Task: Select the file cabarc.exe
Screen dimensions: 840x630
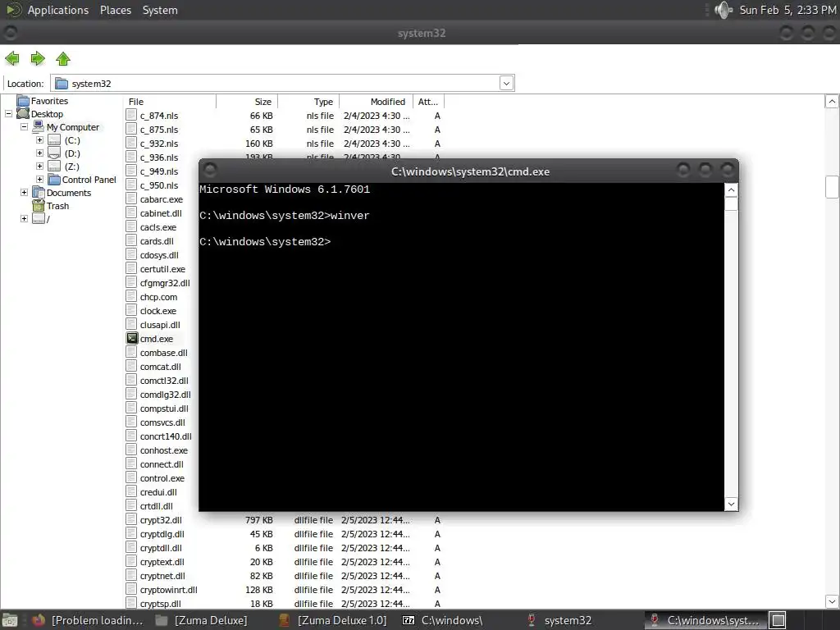Action: pyautogui.click(x=162, y=199)
